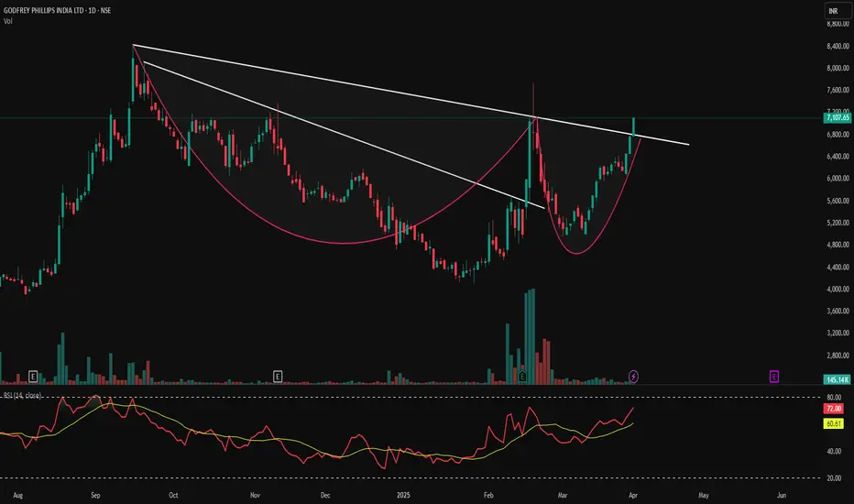
Task: Click the Godfrey Phillips India Ltd symbol title
Action: pos(57,10)
